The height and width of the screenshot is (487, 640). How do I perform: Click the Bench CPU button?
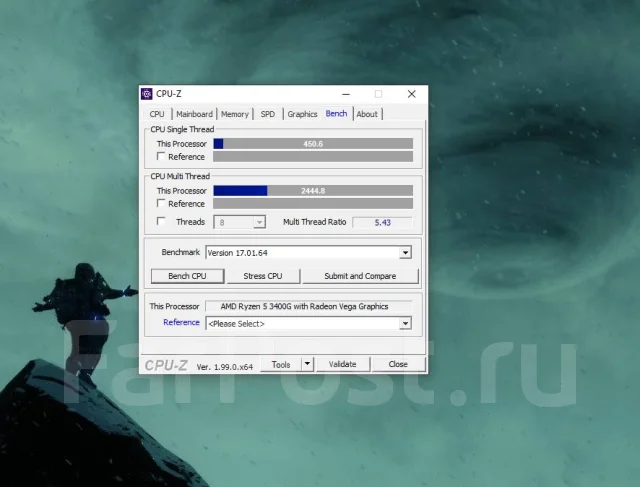tap(188, 276)
